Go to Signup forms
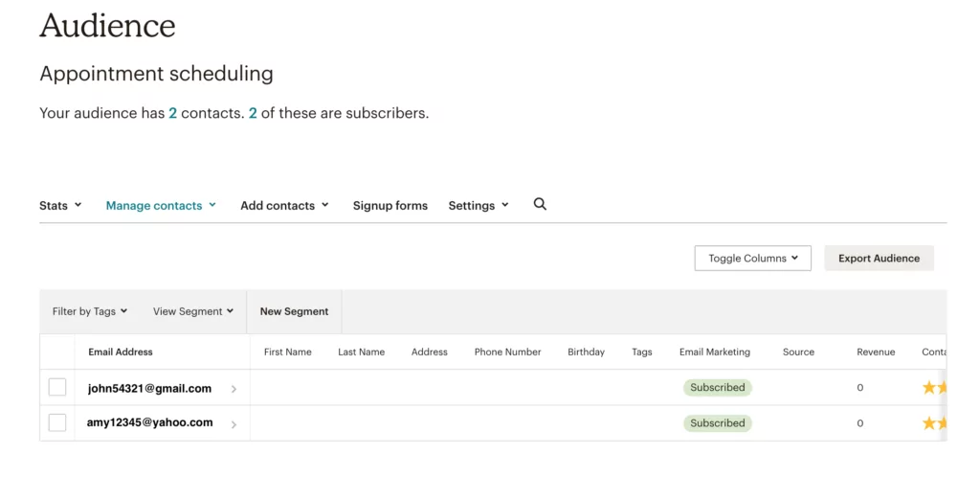The image size is (980, 477). pos(390,205)
